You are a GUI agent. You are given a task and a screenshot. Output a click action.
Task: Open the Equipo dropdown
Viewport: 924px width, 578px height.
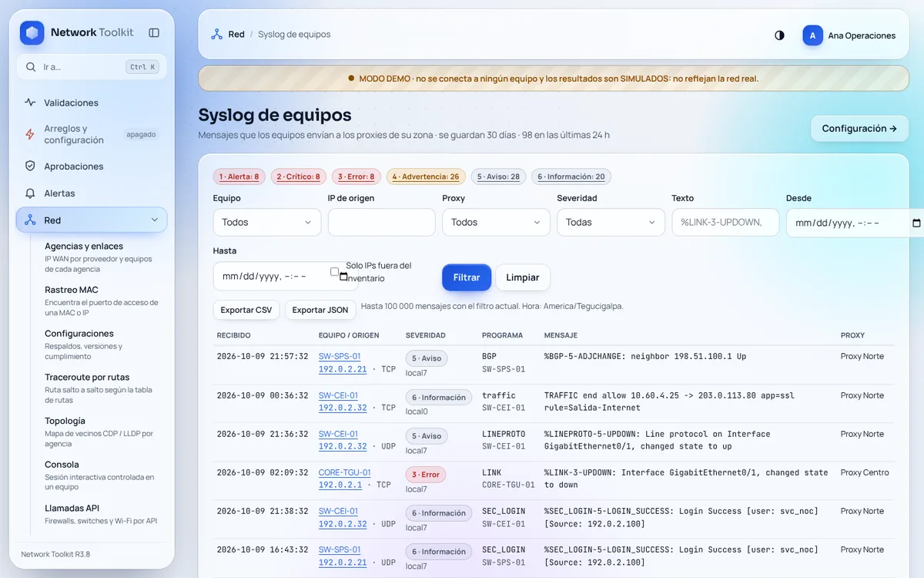[x=266, y=222]
